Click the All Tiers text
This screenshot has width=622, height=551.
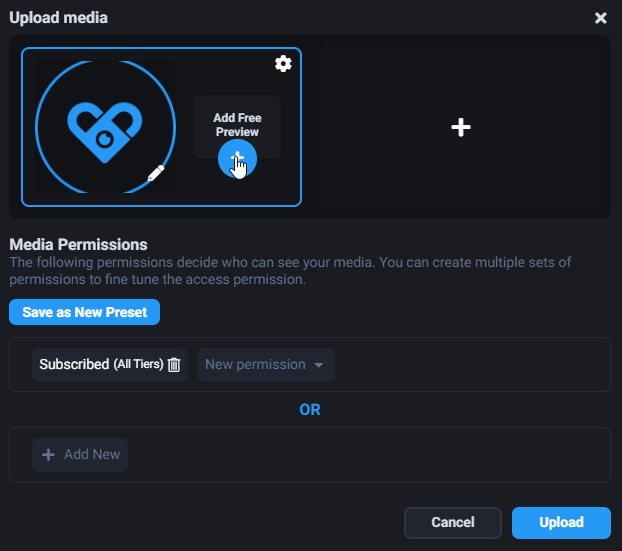pyautogui.click(x=138, y=365)
